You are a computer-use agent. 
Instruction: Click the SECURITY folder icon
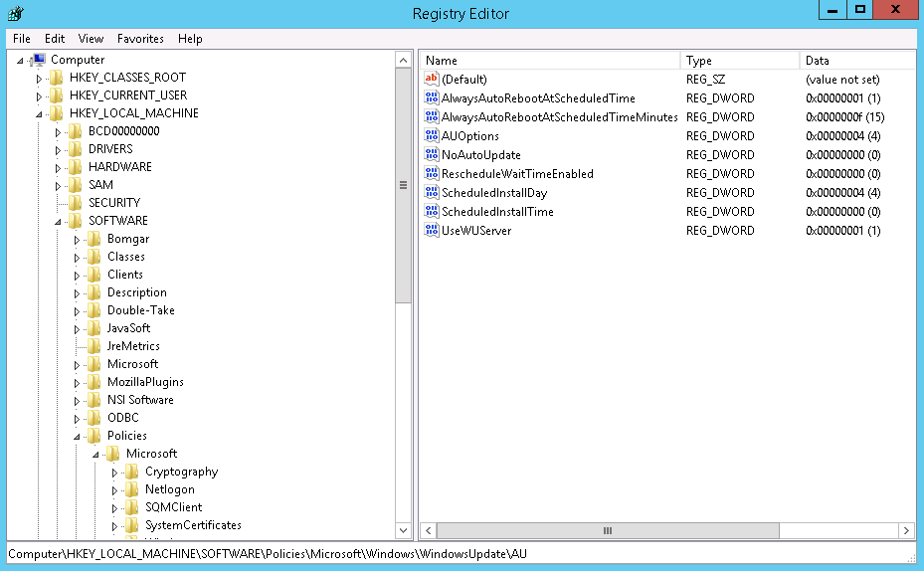pyautogui.click(x=76, y=203)
